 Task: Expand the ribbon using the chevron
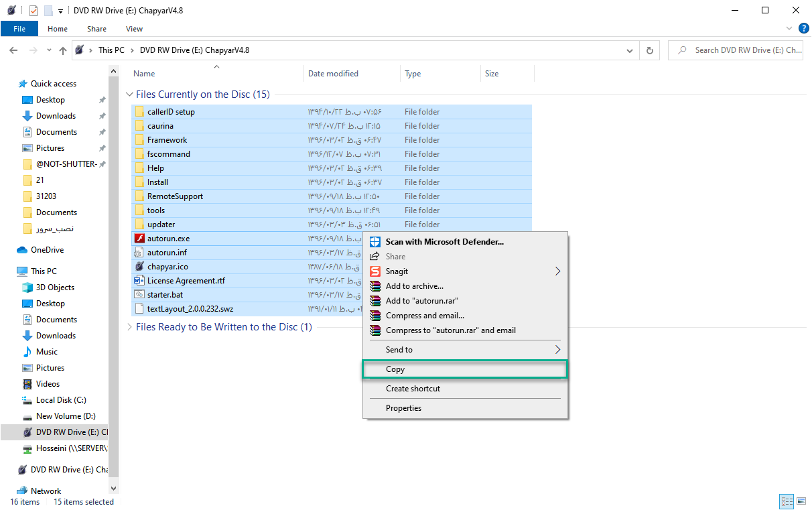[x=789, y=29]
